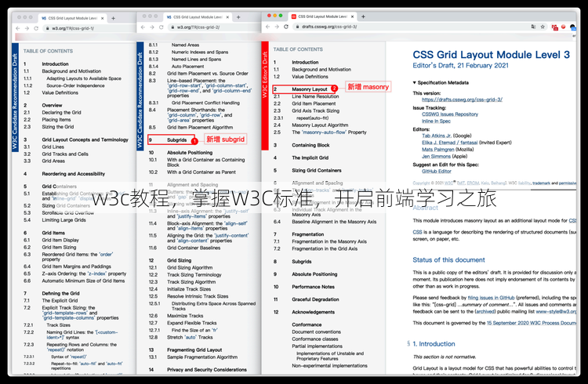The image size is (588, 384).
Task: Jump to Named Areas in css-grid-2 contents
Action: tap(185, 45)
